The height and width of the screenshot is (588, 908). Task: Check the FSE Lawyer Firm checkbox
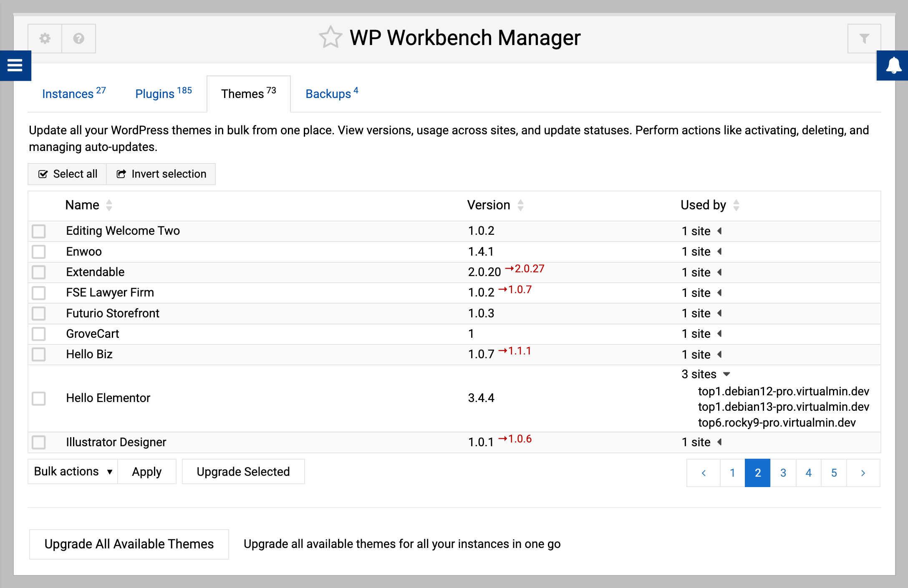click(39, 293)
